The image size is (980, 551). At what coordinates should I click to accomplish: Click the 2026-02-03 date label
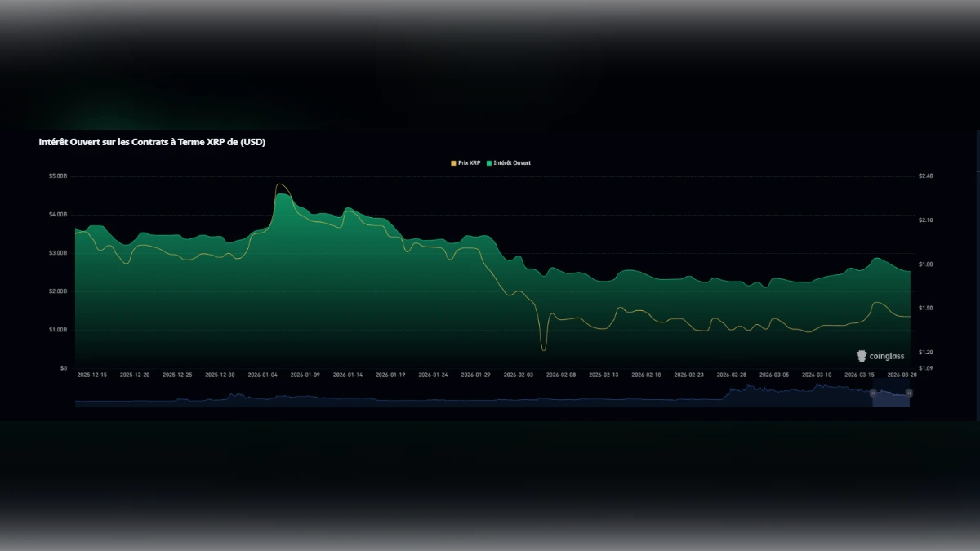point(519,374)
